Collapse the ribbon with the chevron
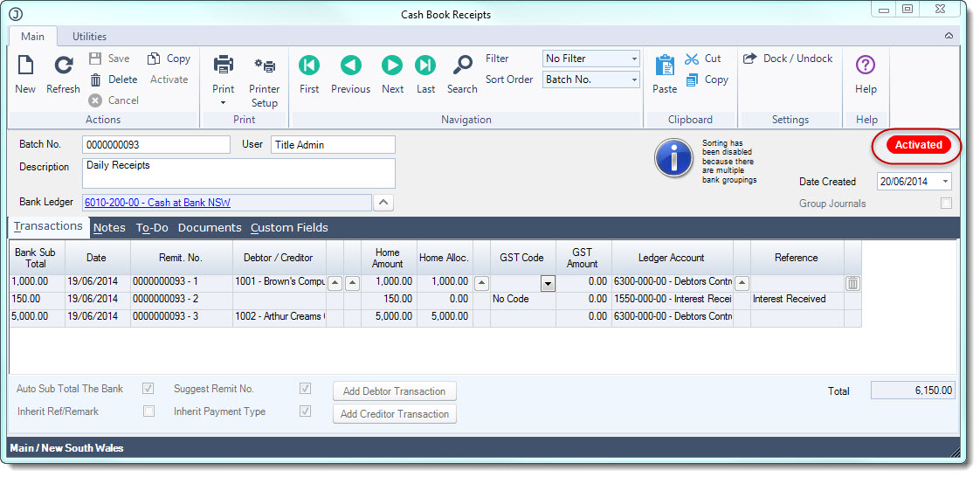The height and width of the screenshot is (477, 980). pos(949,36)
